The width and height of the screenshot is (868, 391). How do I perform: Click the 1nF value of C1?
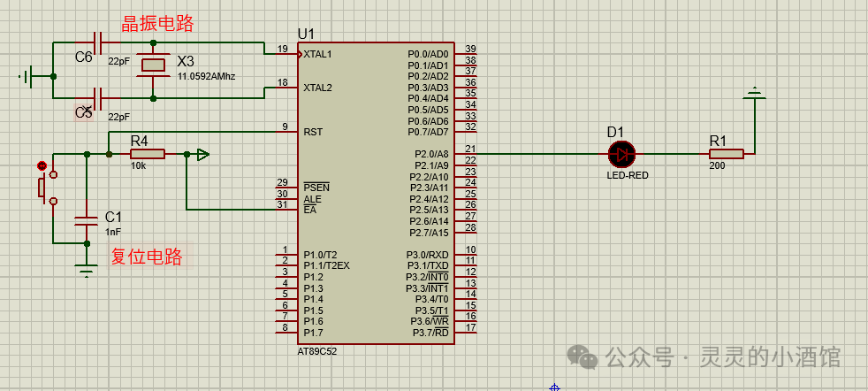pos(113,232)
